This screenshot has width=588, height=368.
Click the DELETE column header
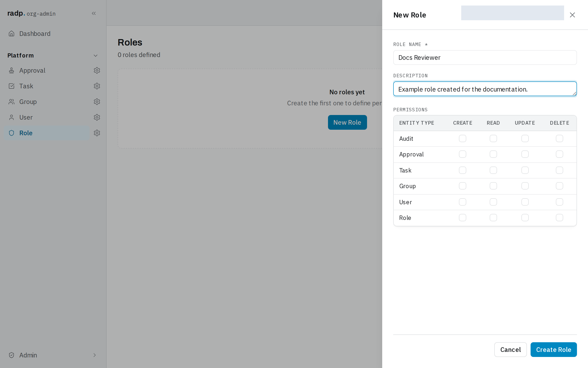[559, 123]
